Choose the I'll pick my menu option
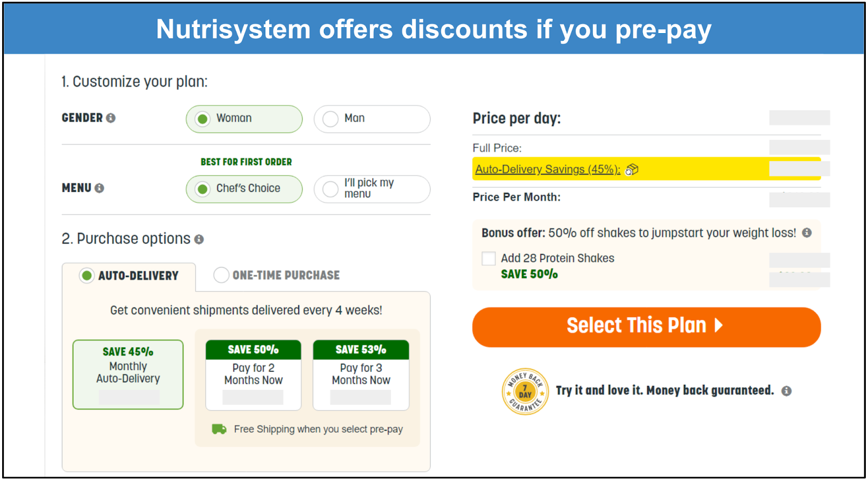The height and width of the screenshot is (481, 868). (372, 189)
